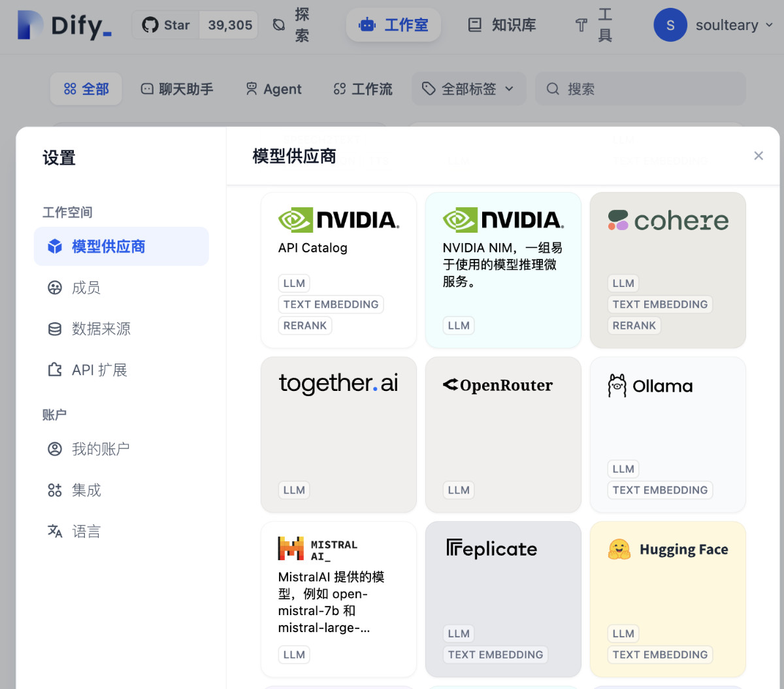The image size is (784, 689).
Task: Click NVIDIA logo on NIM card
Action: (503, 220)
